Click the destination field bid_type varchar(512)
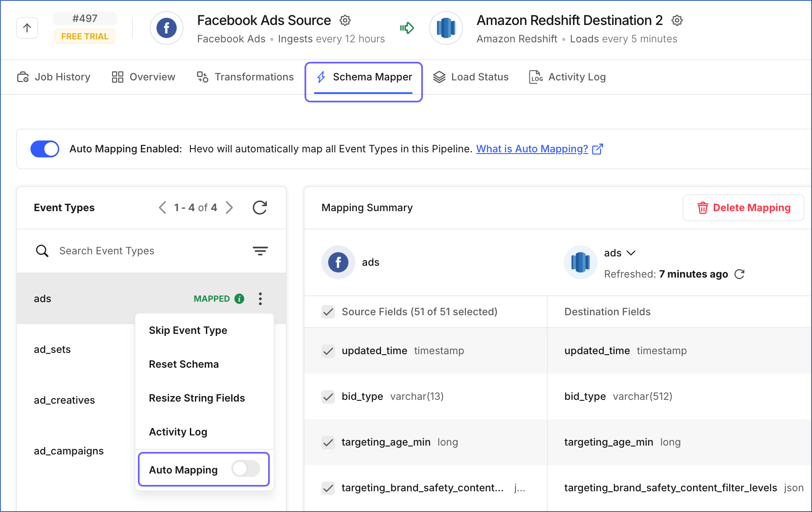Screen dimensions: 812x512 618,396
